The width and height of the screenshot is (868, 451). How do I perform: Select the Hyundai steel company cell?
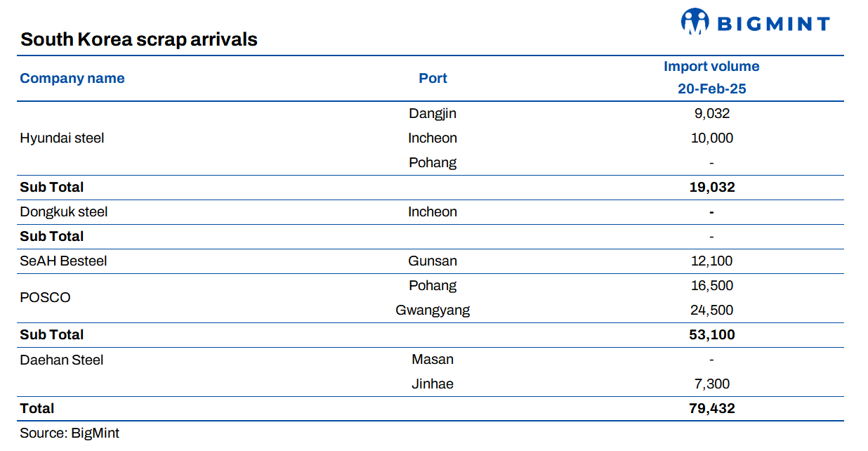pos(62,138)
